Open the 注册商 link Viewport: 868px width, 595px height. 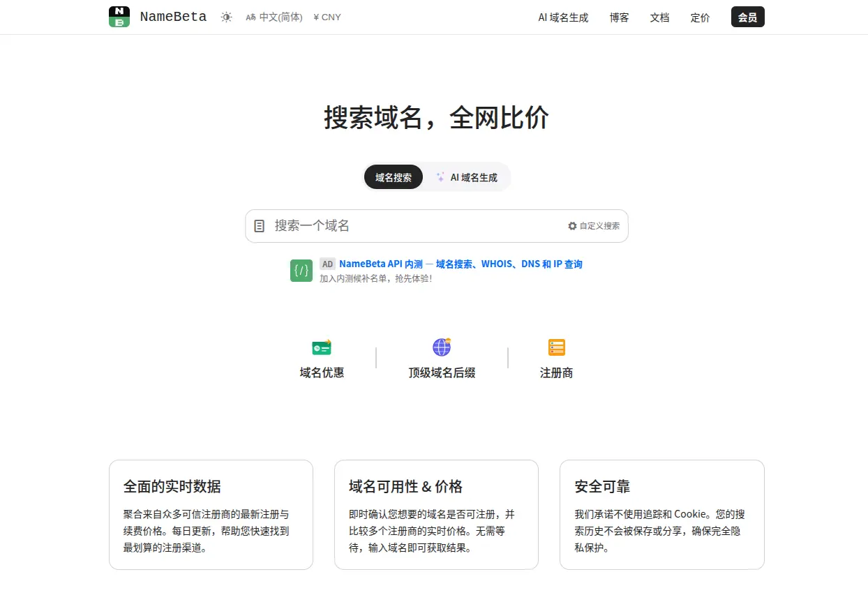(x=557, y=372)
